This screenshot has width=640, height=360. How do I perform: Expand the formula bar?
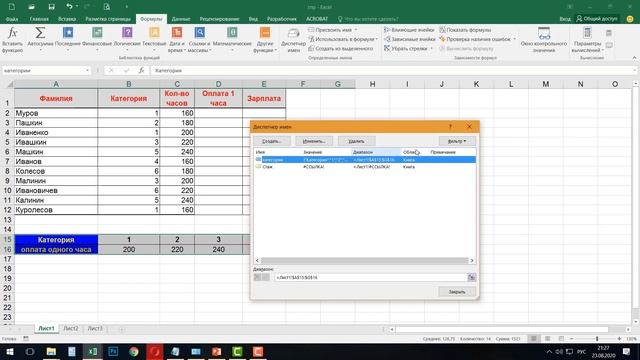point(635,70)
